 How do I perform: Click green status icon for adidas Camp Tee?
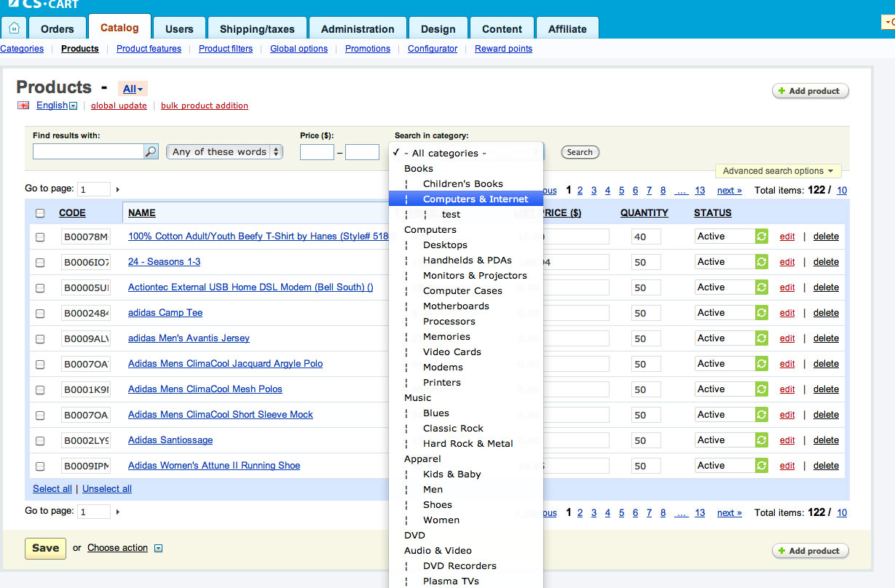(x=762, y=313)
